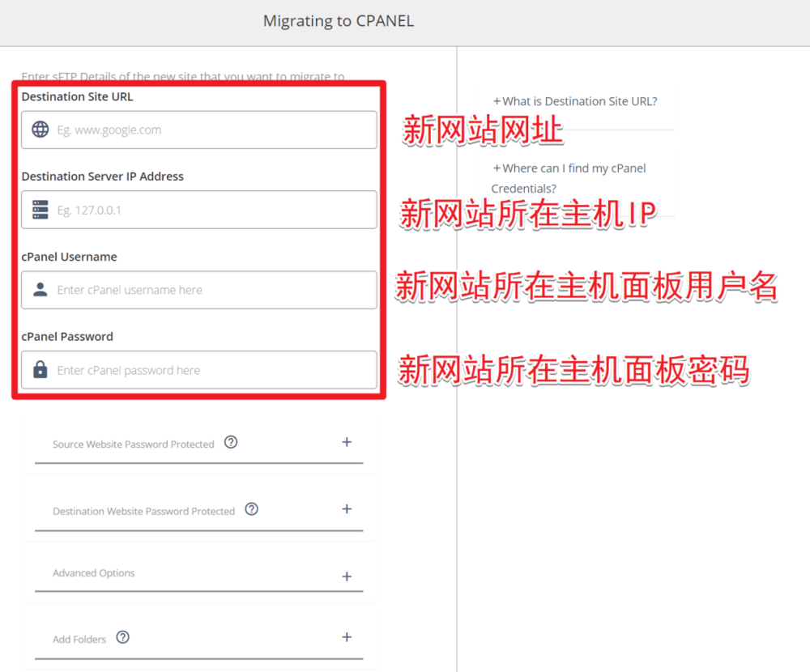Click the 'cPanel Password' field label
The image size is (810, 672).
pyautogui.click(x=67, y=337)
